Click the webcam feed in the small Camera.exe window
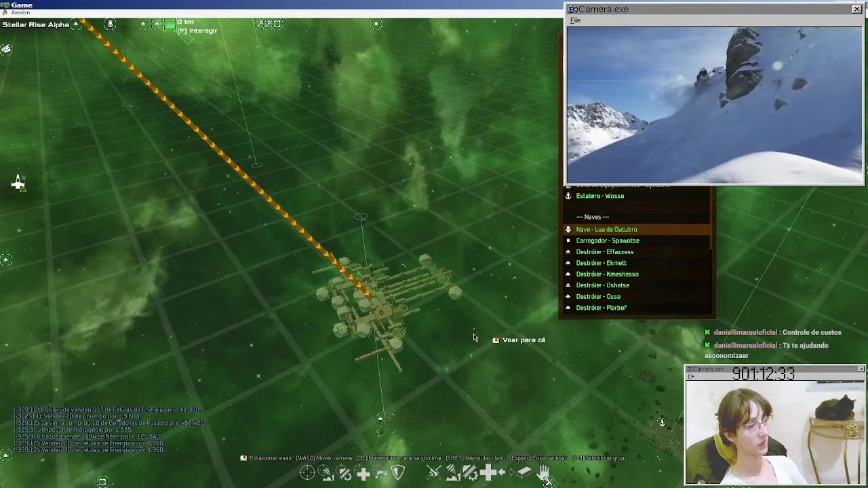The height and width of the screenshot is (488, 868). click(774, 432)
